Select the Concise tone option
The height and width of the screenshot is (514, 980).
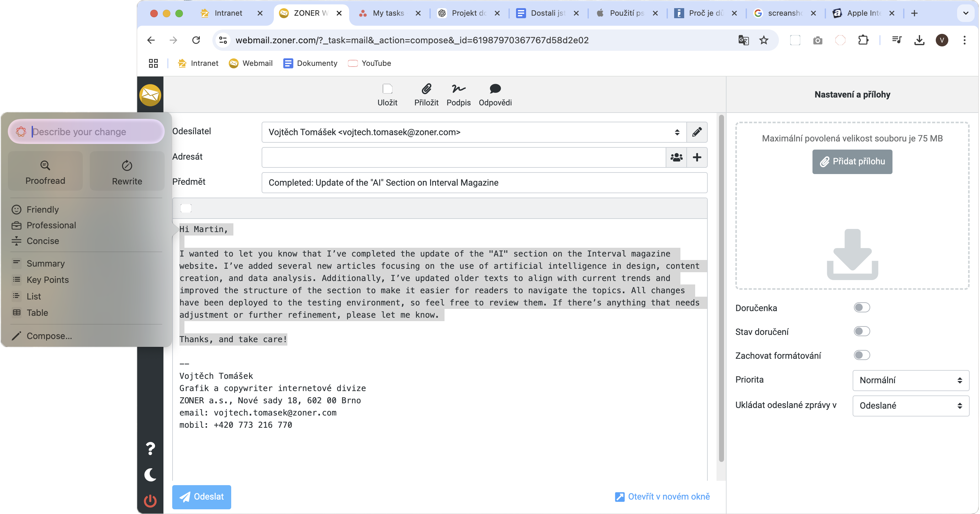(35, 241)
